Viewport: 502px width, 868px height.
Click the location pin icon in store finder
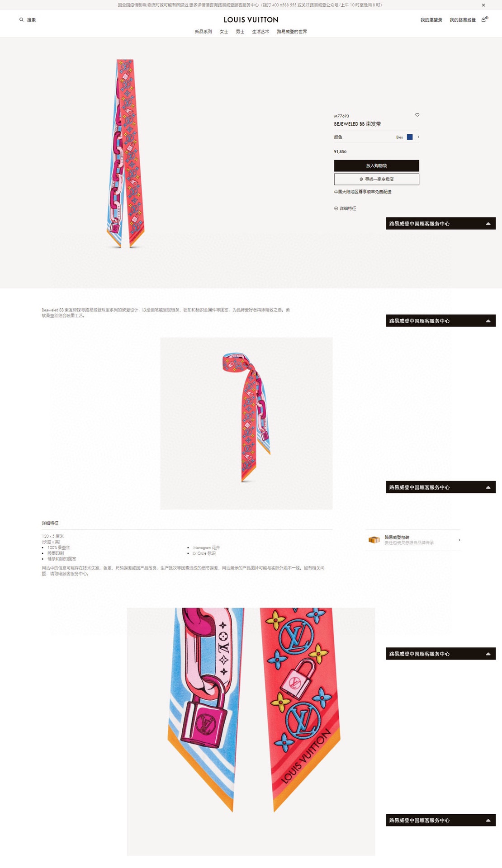tap(361, 179)
